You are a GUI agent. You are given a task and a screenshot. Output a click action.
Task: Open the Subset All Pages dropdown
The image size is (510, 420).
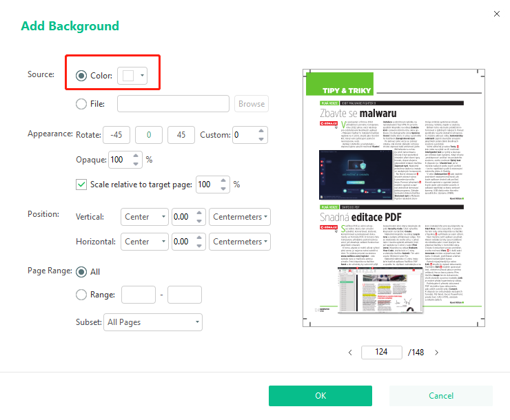153,322
